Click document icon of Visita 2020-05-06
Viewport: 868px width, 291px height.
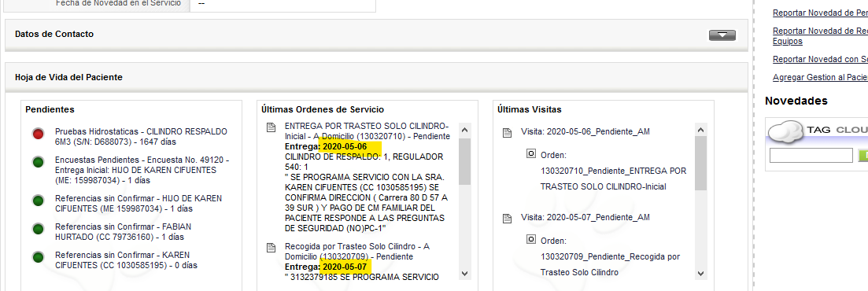tap(507, 133)
